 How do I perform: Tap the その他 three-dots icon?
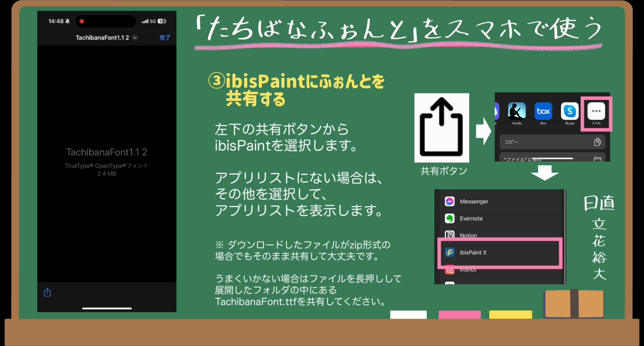point(596,111)
